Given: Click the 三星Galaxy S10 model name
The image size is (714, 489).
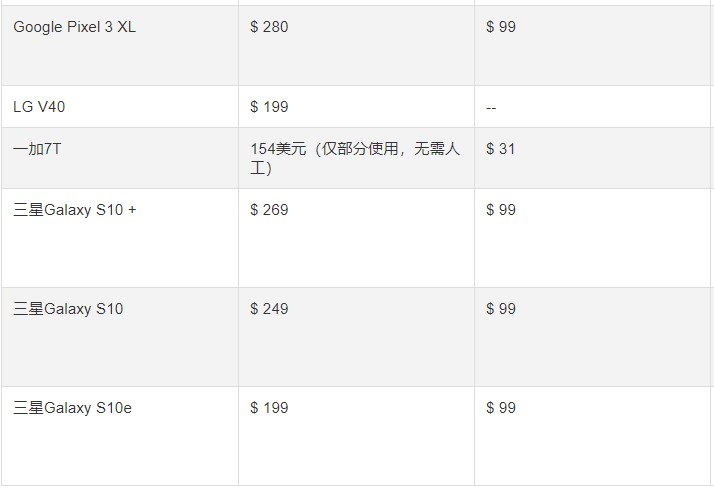Looking at the screenshot, I should point(68,309).
